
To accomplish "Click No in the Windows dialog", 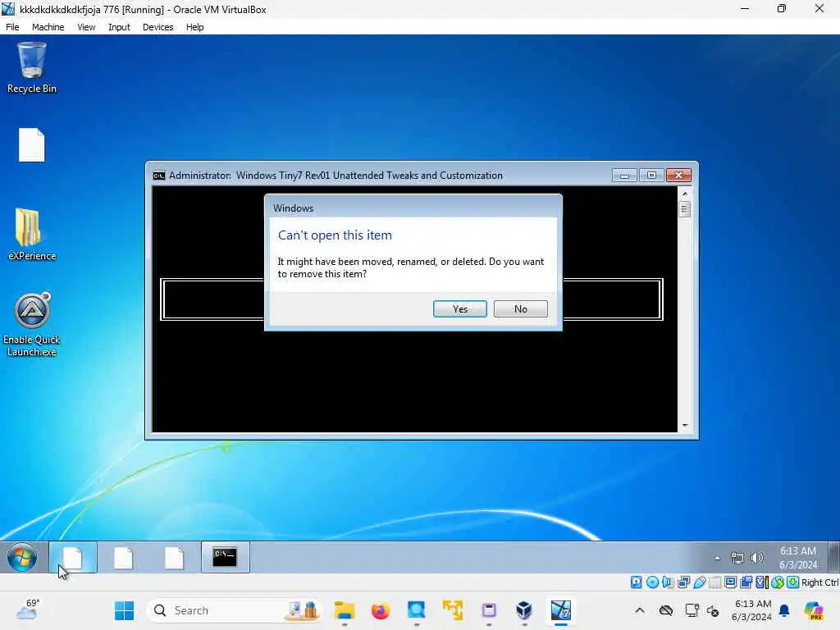I will point(520,308).
